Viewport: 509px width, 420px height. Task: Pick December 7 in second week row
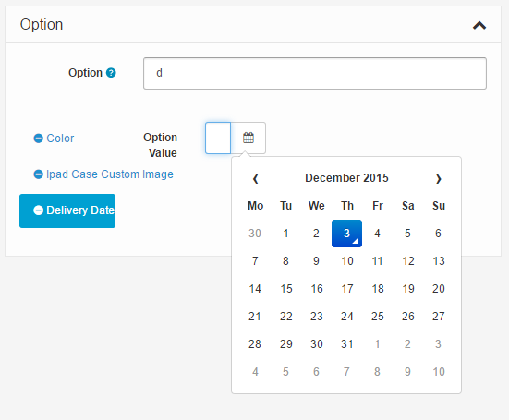(x=255, y=261)
